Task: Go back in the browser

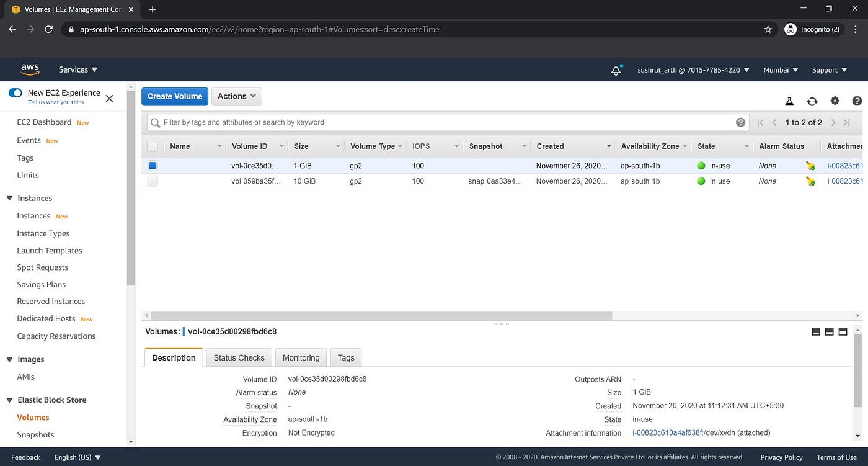Action: tap(12, 29)
